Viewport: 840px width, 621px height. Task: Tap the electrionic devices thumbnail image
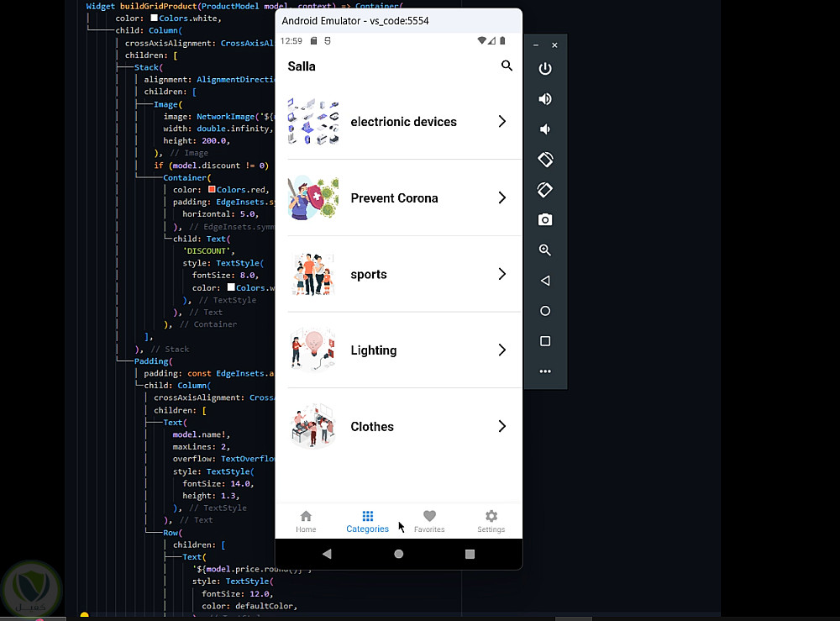pyautogui.click(x=313, y=122)
